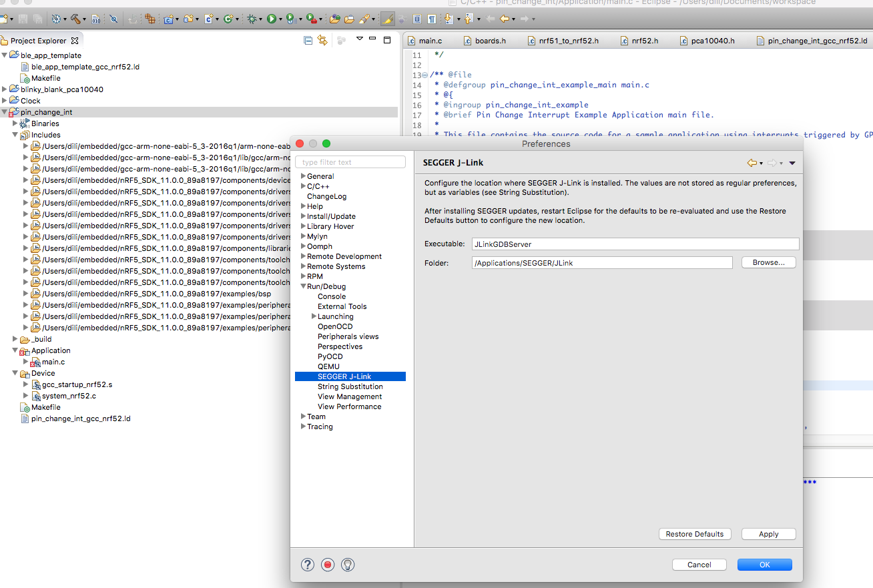Open the Preferences header view menu triangle
Screen dimensions: 873x588
(x=792, y=163)
